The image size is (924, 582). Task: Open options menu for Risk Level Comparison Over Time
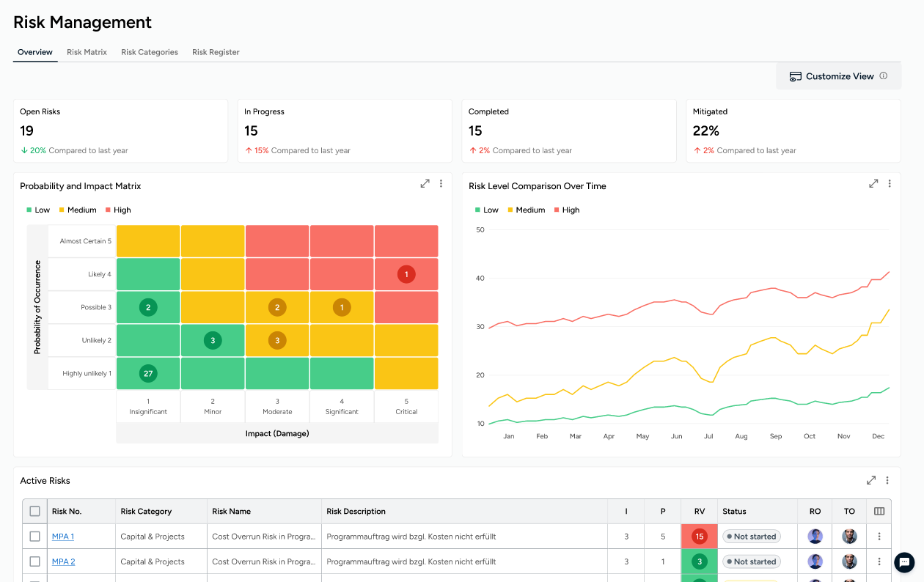pos(890,183)
